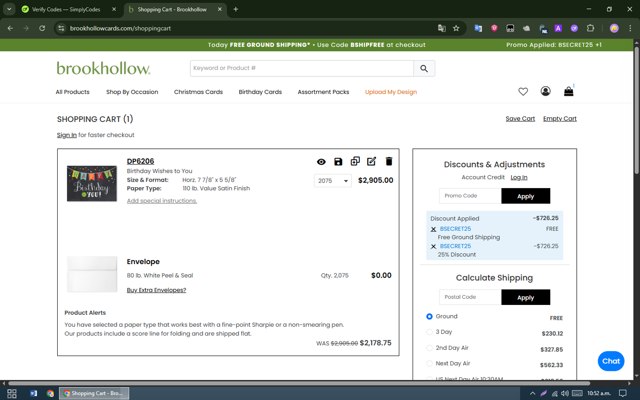
Task: Apply the promo code
Action: 526,196
